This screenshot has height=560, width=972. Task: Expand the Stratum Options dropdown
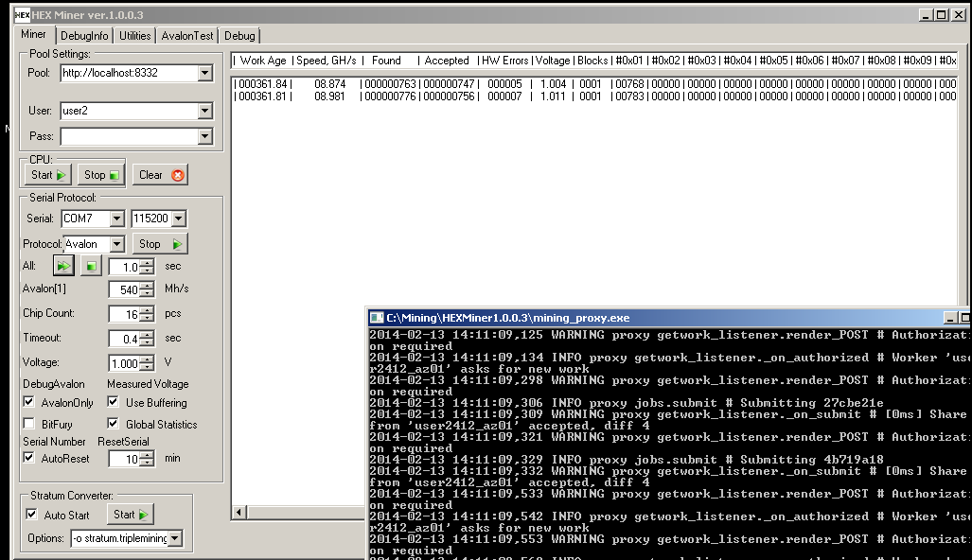tap(175, 538)
